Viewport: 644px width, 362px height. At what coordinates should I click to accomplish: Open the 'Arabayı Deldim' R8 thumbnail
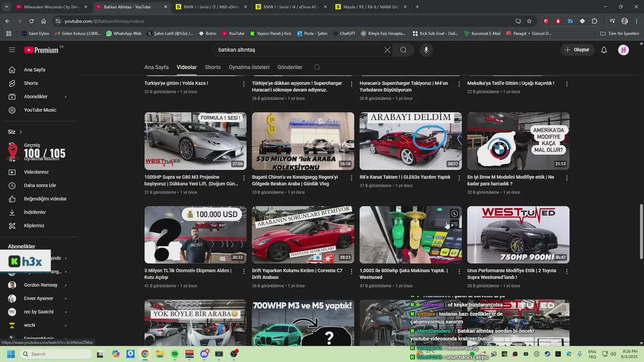click(411, 141)
